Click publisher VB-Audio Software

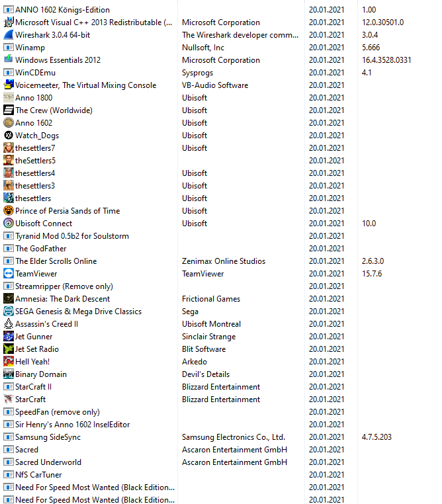(215, 85)
